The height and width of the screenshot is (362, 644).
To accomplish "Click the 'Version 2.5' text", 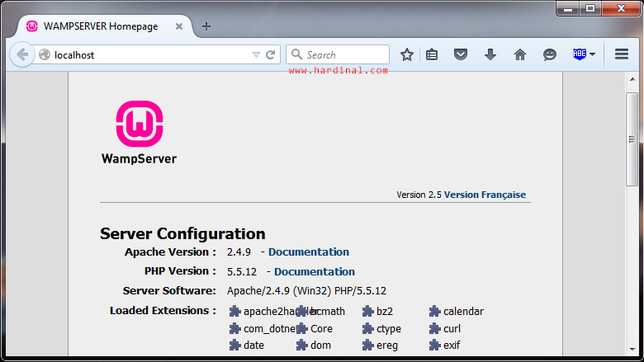I will pyautogui.click(x=419, y=195).
